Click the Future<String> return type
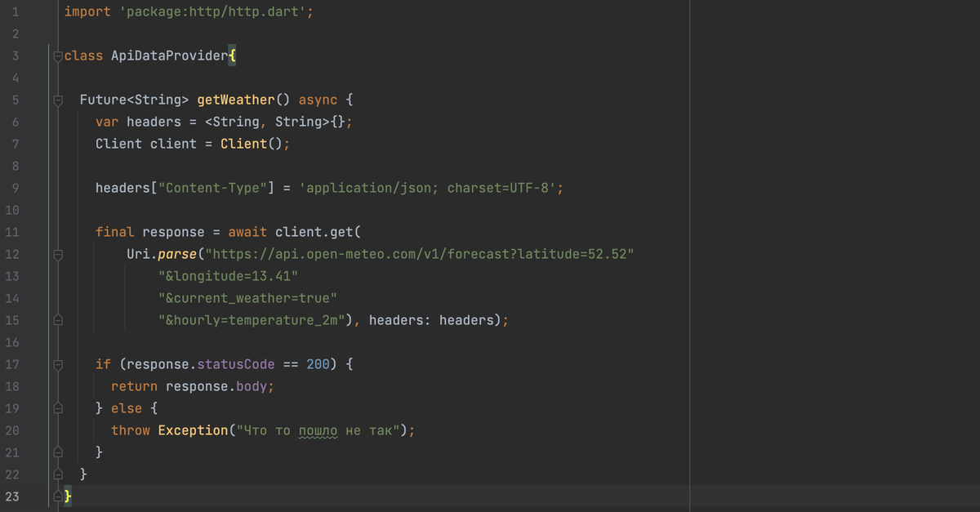Viewport: 980px width, 512px height. pos(134,100)
